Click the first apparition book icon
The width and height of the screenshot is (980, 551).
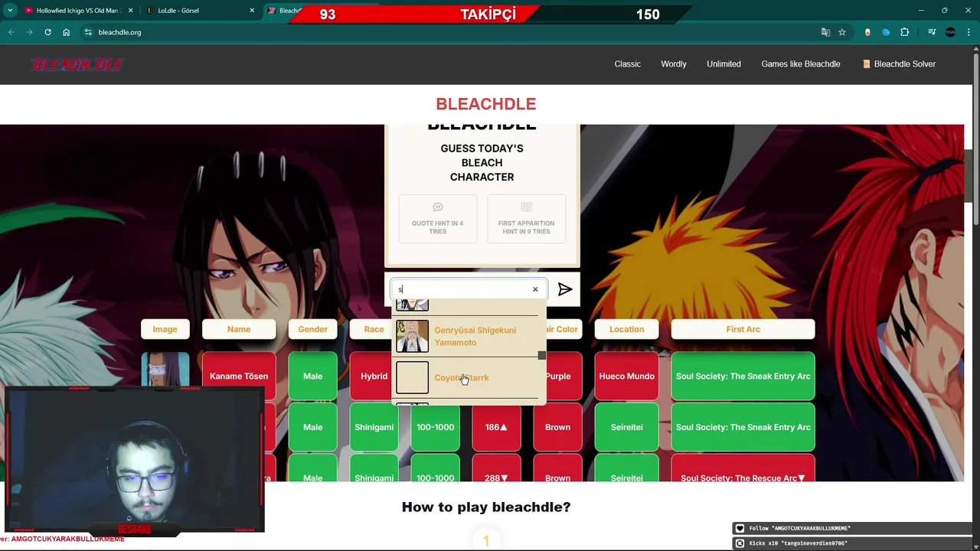click(527, 207)
